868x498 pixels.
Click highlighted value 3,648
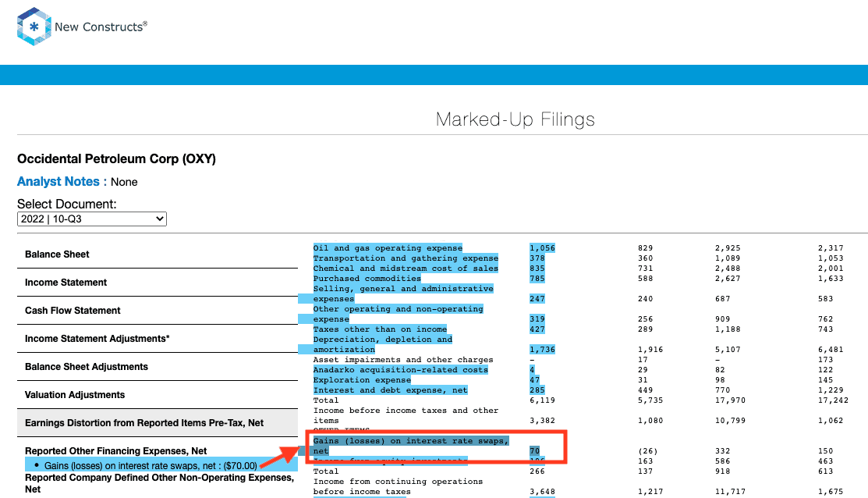click(542, 491)
